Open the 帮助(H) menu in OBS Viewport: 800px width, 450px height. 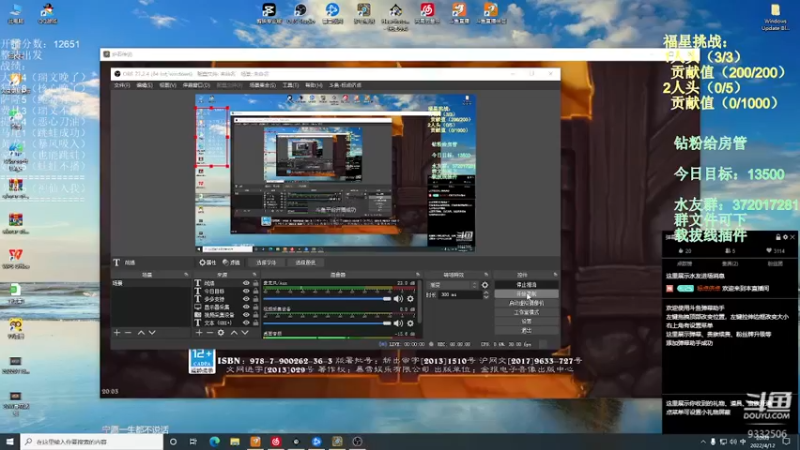314,85
